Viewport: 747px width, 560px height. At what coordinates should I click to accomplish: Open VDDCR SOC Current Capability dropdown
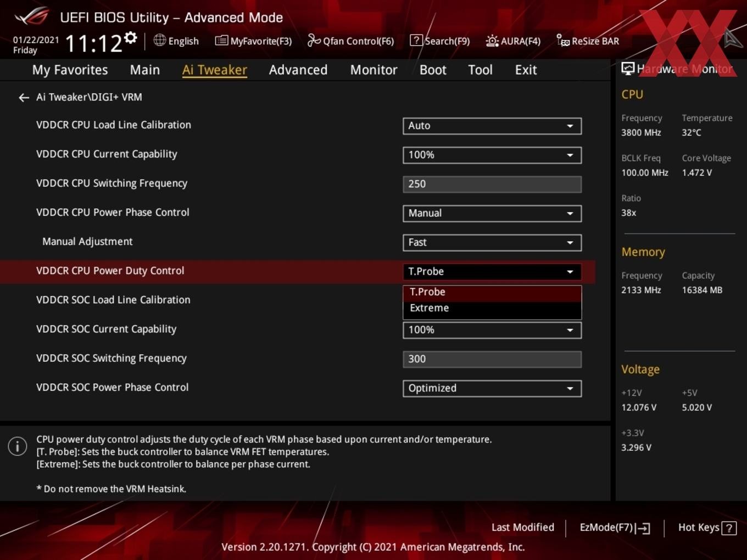tap(492, 330)
